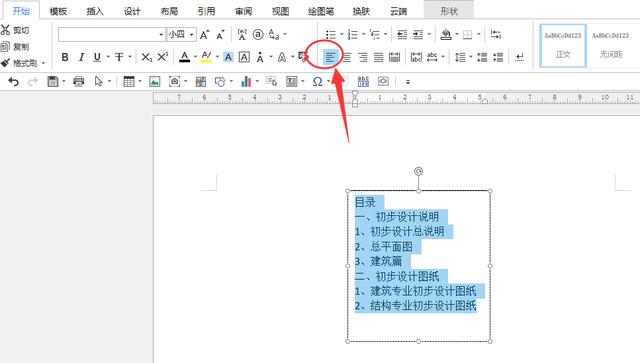The height and width of the screenshot is (363, 640).
Task: Activate the Format Painter (格式刷) brush
Action: click(19, 63)
